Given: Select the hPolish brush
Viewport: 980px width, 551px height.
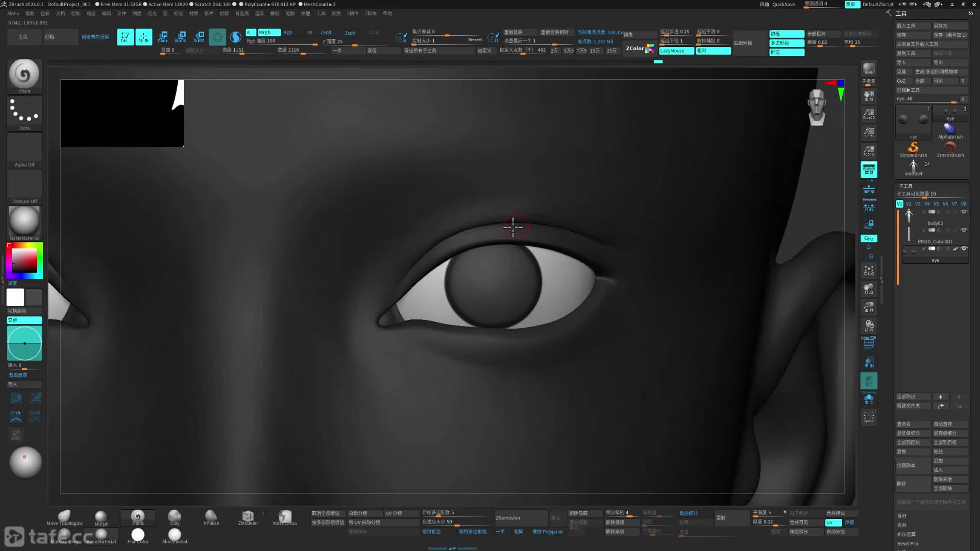Looking at the screenshot, I should [211, 518].
